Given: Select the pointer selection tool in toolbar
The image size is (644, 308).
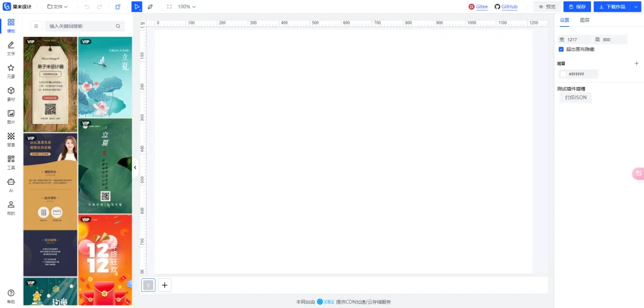Looking at the screenshot, I should point(137,7).
